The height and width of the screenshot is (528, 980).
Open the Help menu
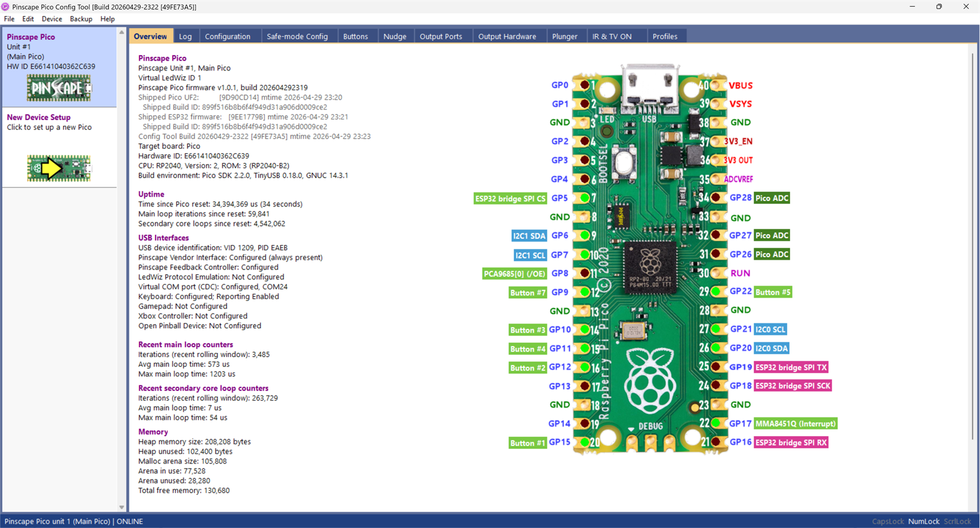pyautogui.click(x=108, y=19)
